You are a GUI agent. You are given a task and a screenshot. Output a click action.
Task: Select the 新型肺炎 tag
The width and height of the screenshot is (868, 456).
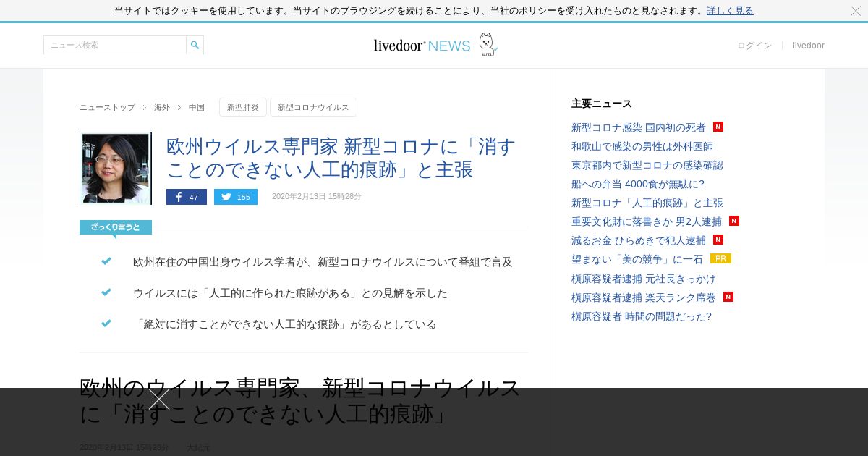tap(243, 107)
